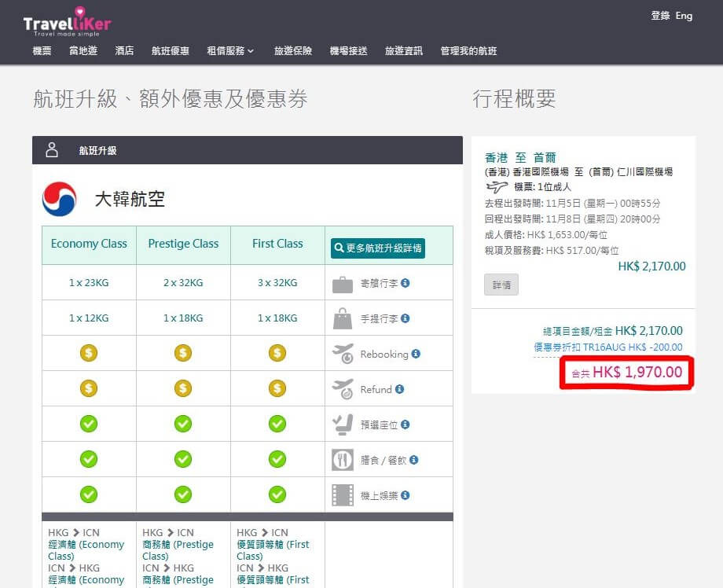Click info icon next to Refund
Viewport: 723px width, 588px height.
[x=399, y=389]
